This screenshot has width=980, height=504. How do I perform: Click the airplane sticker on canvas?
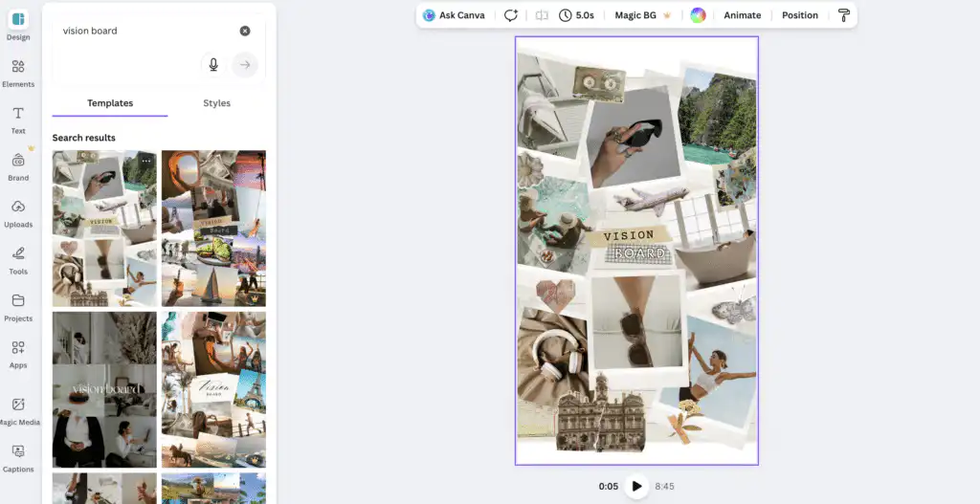tap(650, 199)
